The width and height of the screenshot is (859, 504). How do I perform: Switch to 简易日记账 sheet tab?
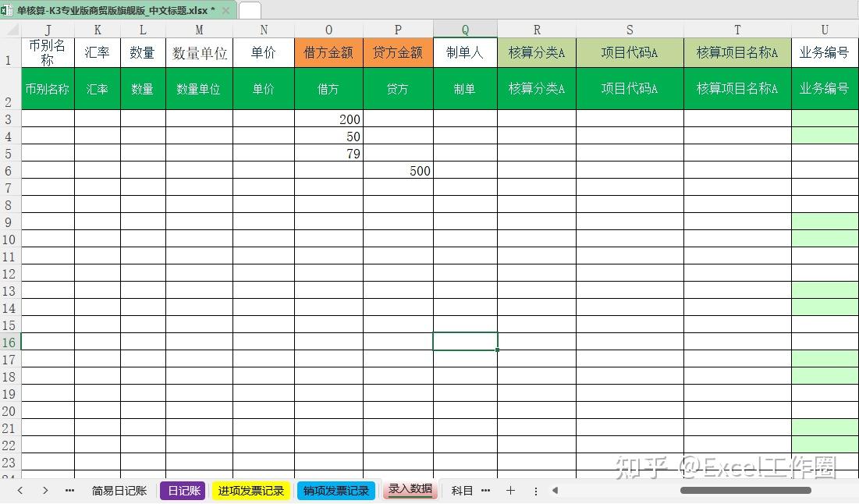pyautogui.click(x=119, y=490)
